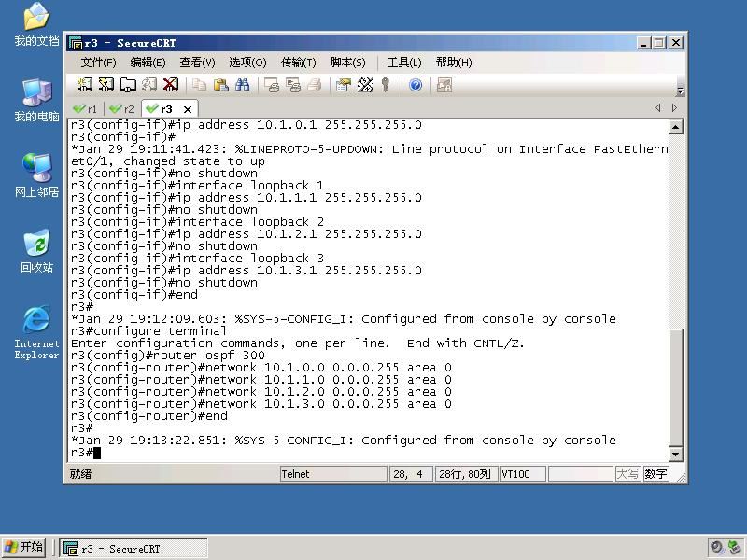Click the Find binoculars icon
This screenshot has width=747, height=560.
pyautogui.click(x=242, y=85)
